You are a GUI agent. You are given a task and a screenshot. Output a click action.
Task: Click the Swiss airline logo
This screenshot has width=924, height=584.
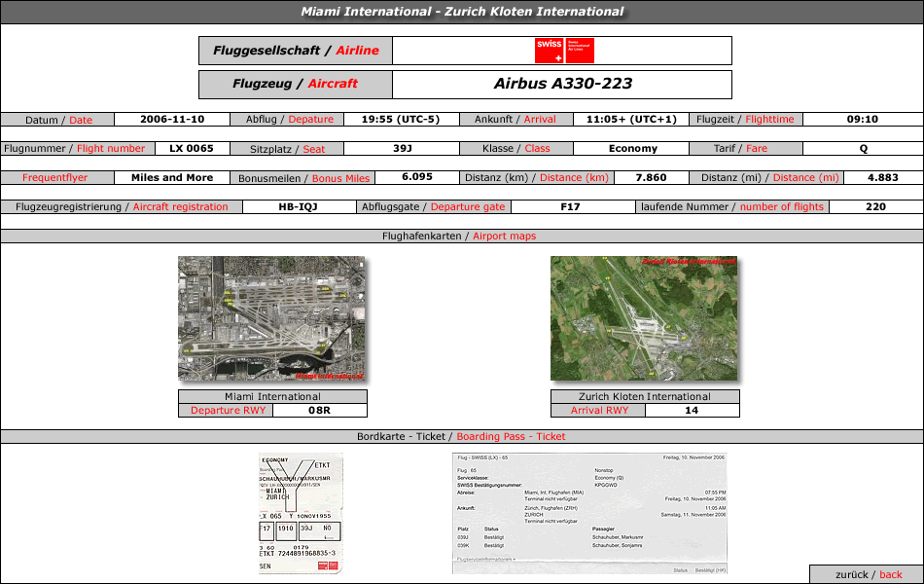pos(564,51)
